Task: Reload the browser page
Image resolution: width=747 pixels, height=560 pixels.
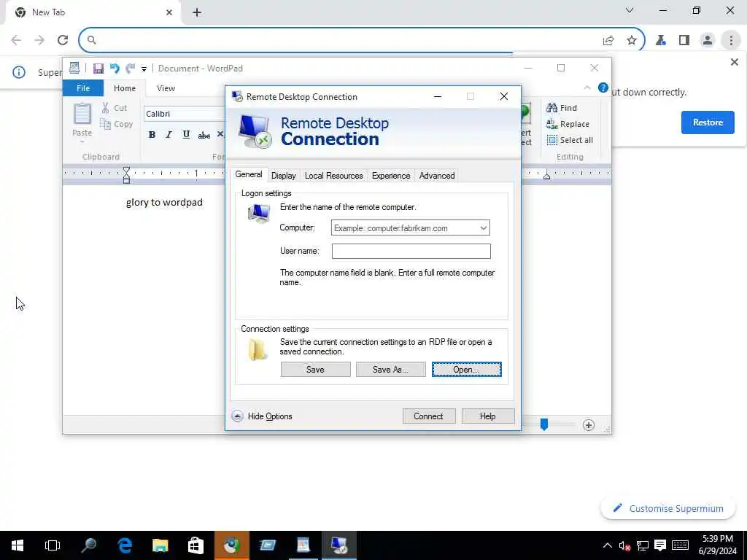Action: point(63,40)
